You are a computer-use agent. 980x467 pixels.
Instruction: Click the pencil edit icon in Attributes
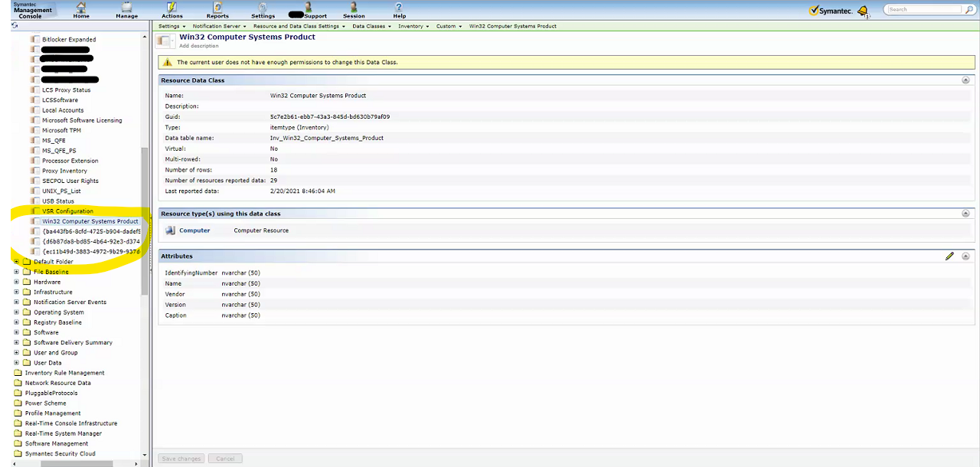[949, 256]
